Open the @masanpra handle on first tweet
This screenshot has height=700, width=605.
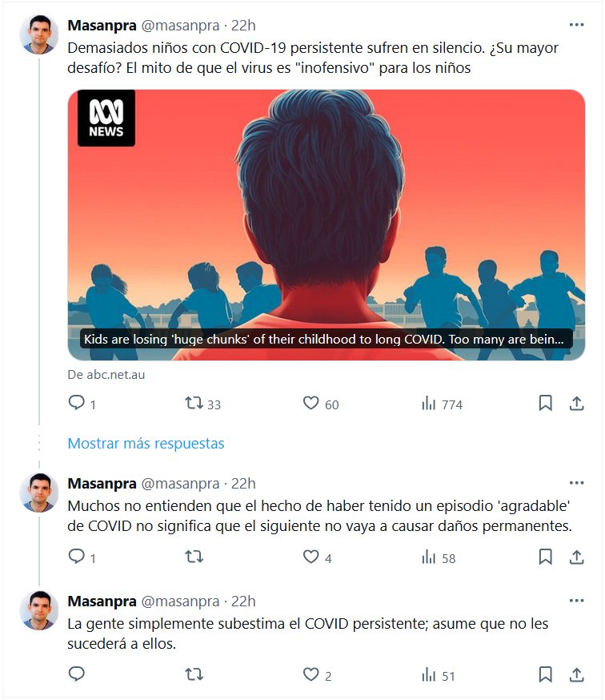(180, 26)
